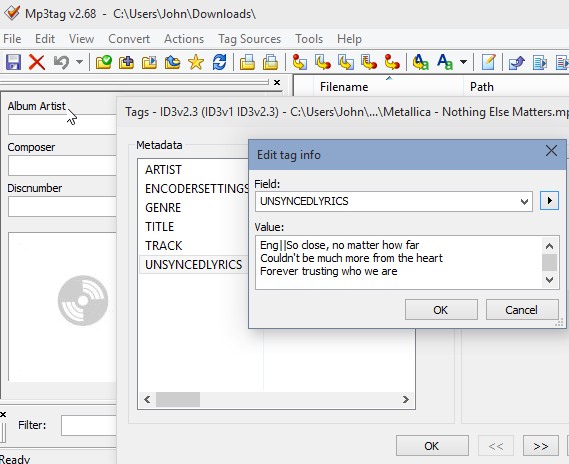Close the tag panel with small x
This screenshot has height=464, width=569.
click(x=277, y=83)
